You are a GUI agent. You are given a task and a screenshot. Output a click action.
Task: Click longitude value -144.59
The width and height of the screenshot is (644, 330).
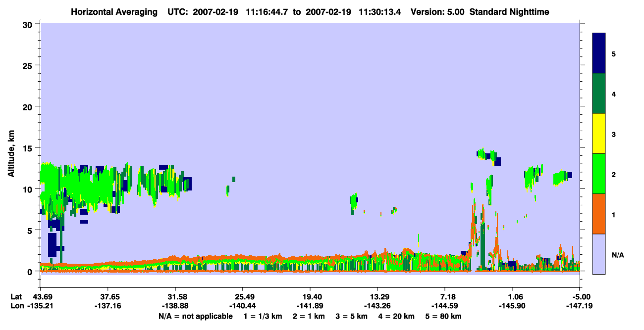pos(445,306)
